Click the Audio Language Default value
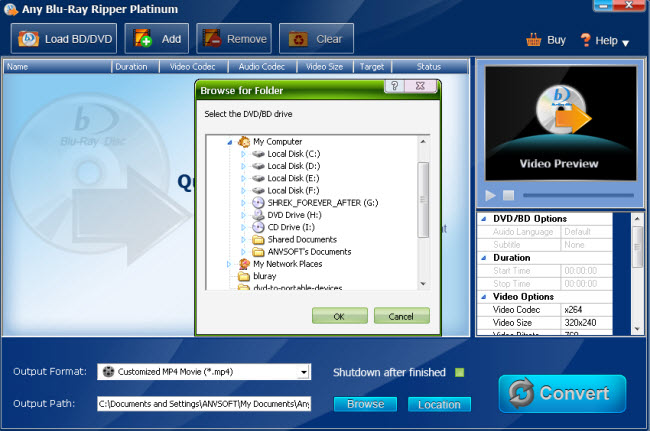 pos(586,232)
